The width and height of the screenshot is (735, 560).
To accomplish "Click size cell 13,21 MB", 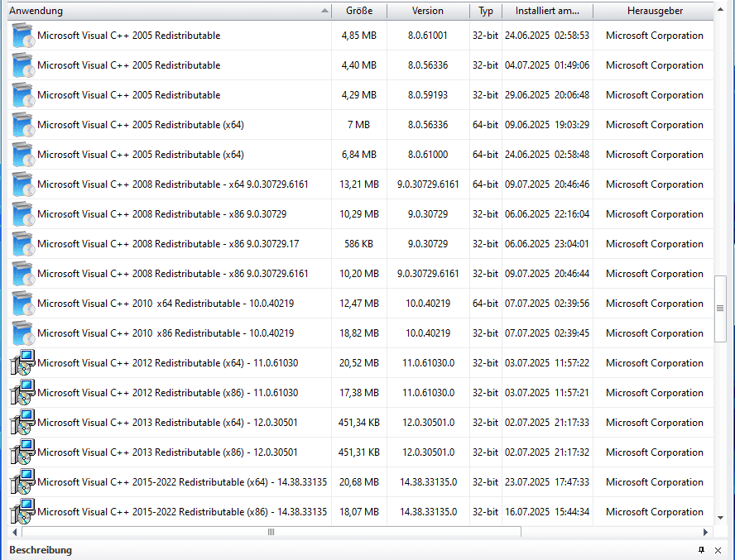I will [359, 184].
